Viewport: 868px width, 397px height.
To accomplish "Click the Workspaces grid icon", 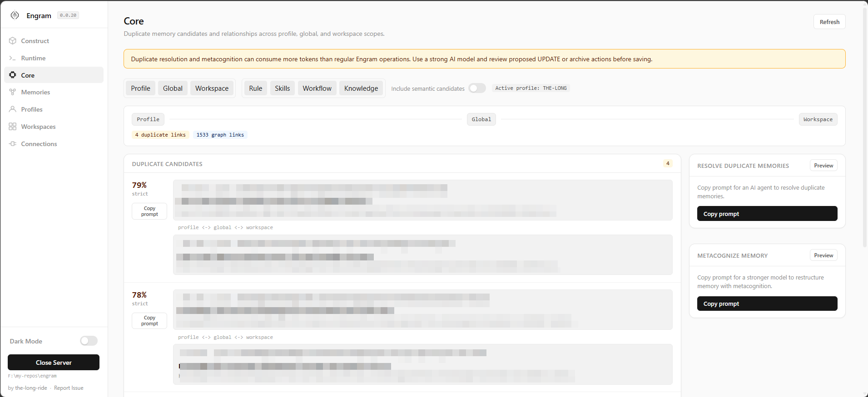I will coord(13,127).
